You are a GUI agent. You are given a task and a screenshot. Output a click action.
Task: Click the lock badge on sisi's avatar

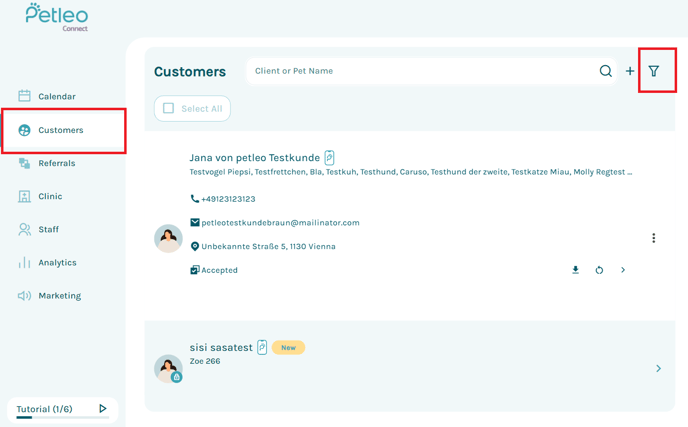click(x=176, y=377)
